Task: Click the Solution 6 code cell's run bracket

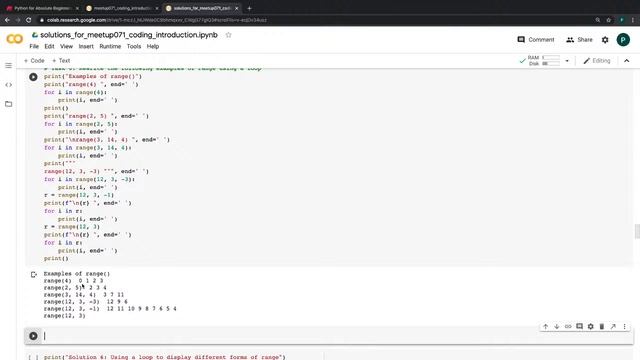Action: (x=33, y=357)
